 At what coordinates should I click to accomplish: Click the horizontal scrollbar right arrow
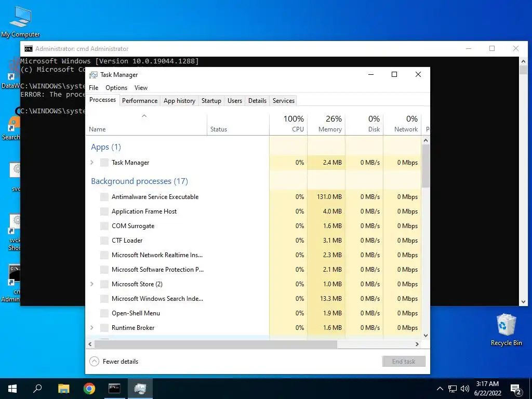coord(417,344)
